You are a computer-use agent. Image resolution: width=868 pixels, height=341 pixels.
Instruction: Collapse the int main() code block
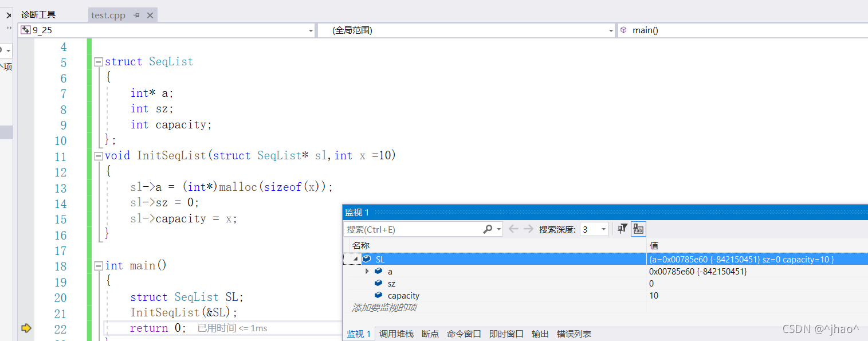click(98, 265)
